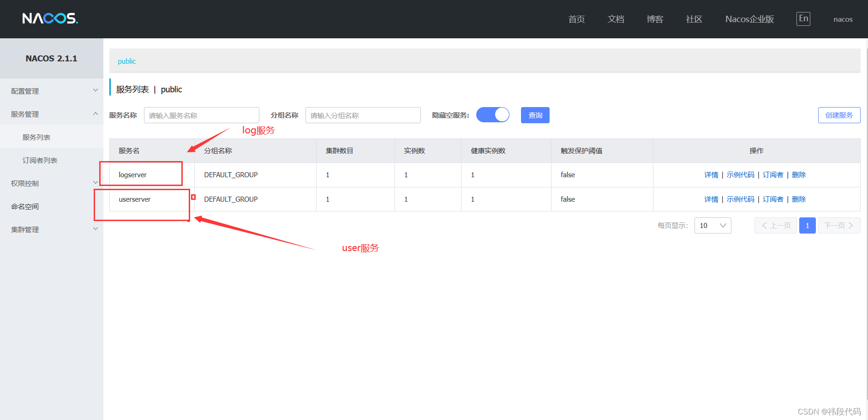Open 详情 for logserver
The width and height of the screenshot is (868, 420).
[x=711, y=175]
